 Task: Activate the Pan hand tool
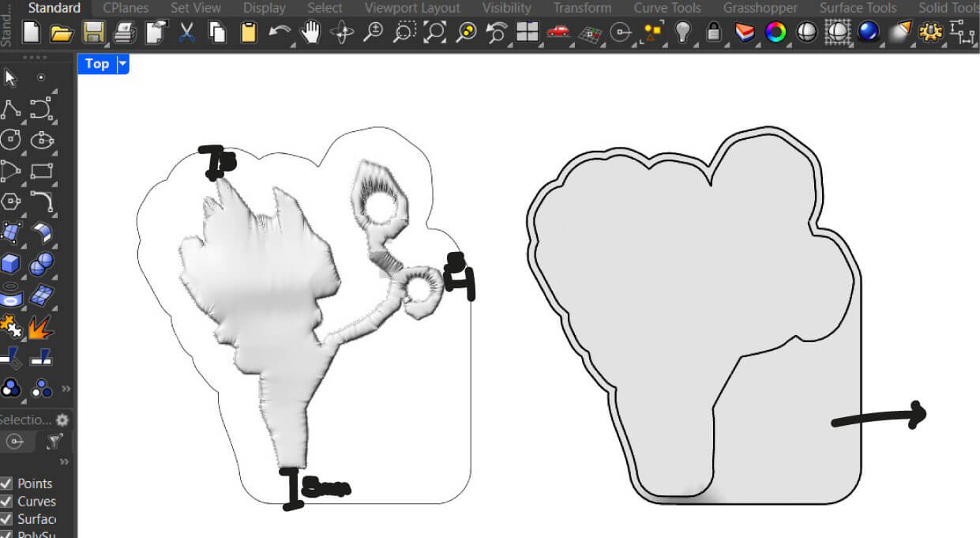(x=311, y=32)
